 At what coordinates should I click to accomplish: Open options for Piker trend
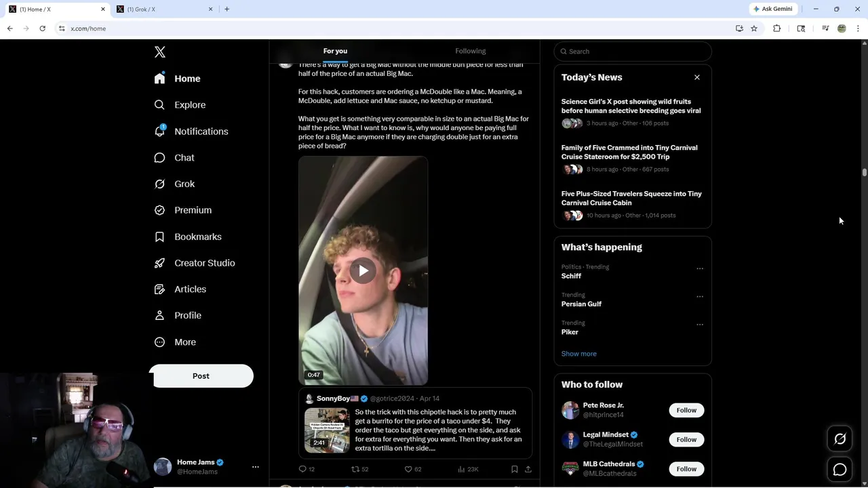click(x=700, y=325)
